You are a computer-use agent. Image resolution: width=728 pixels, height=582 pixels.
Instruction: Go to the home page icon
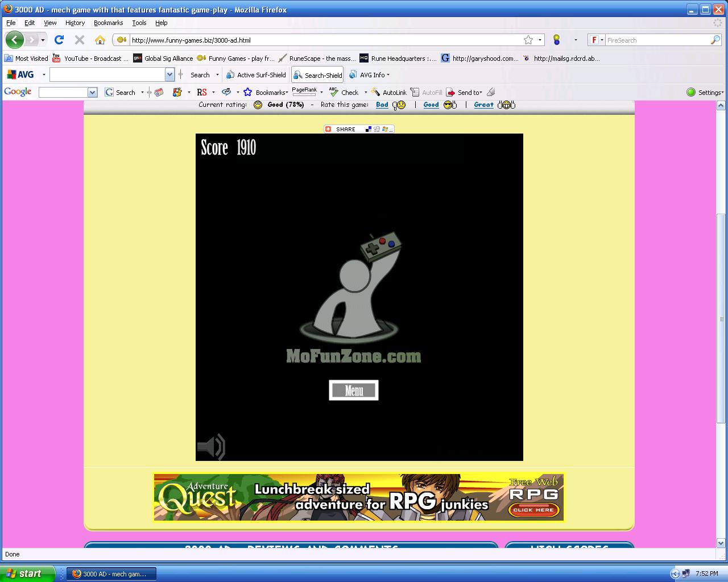click(100, 40)
